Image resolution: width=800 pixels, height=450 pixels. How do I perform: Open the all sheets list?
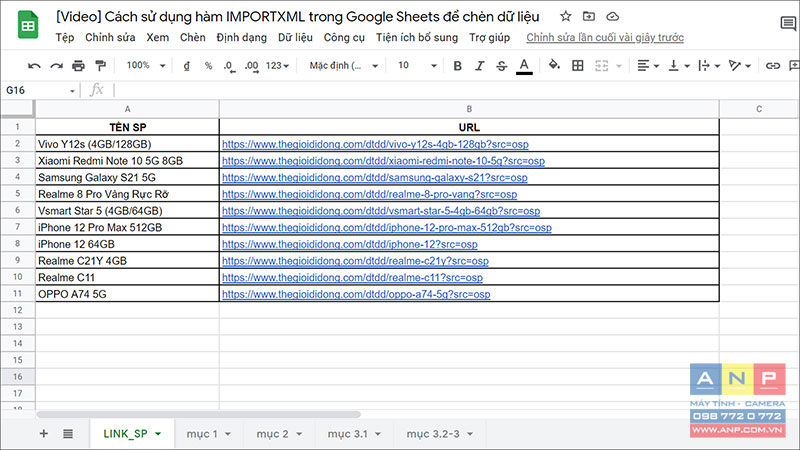click(x=68, y=434)
